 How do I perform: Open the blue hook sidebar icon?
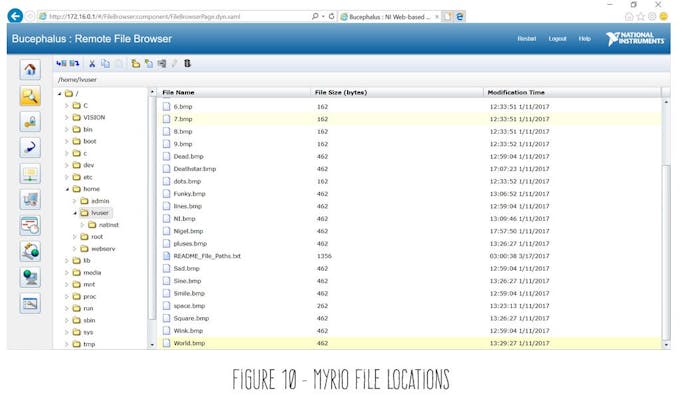tap(30, 148)
